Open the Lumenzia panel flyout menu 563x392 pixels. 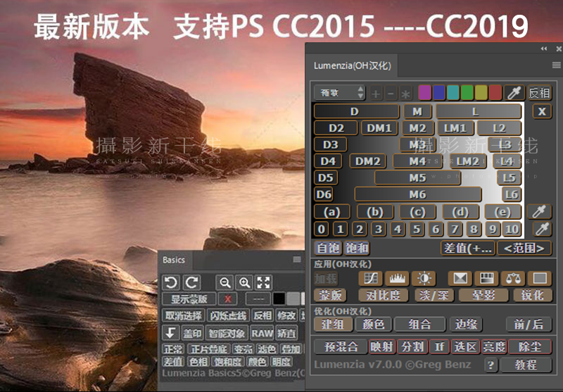coord(556,65)
